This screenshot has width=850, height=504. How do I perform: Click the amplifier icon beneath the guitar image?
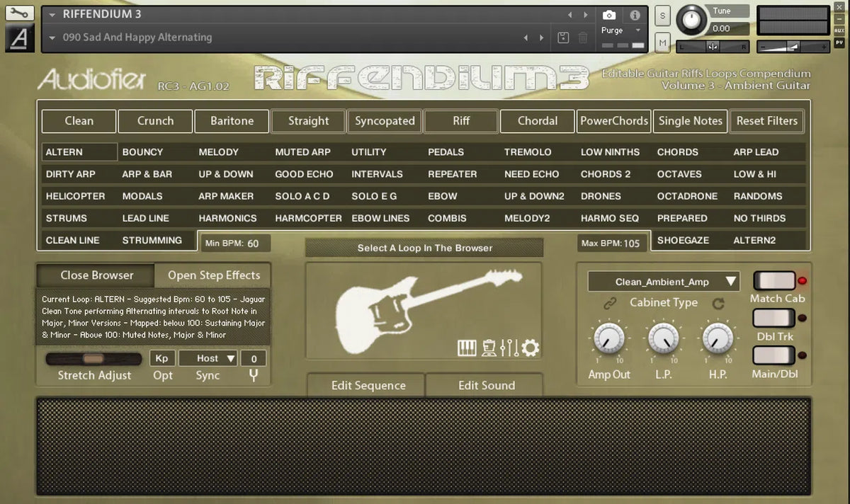click(489, 348)
